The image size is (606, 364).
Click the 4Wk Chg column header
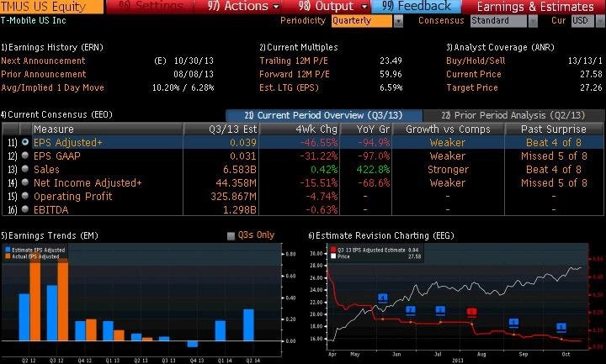point(299,129)
